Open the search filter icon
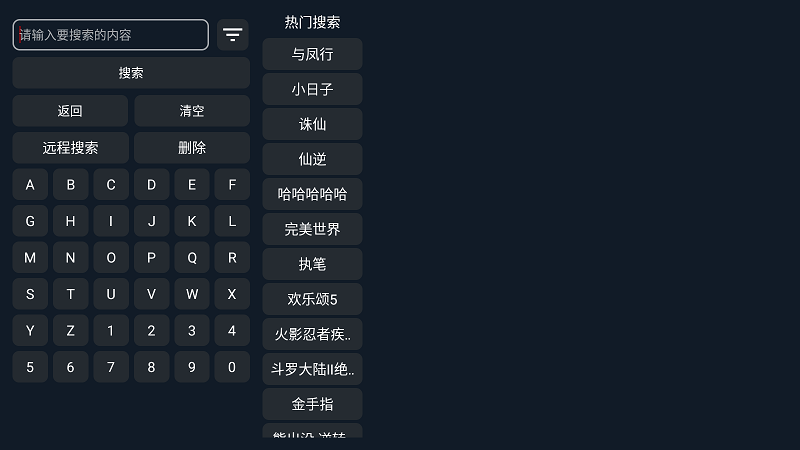The width and height of the screenshot is (800, 450). point(233,35)
